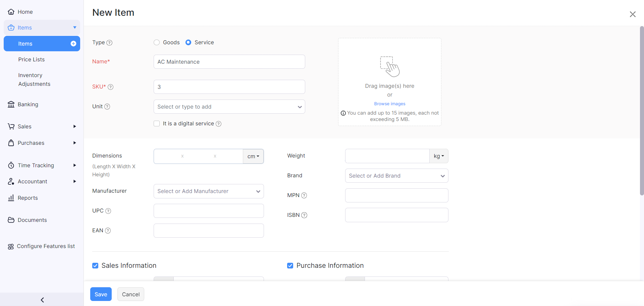The image size is (644, 306).
Task: Click the Browse images link
Action: click(x=389, y=104)
